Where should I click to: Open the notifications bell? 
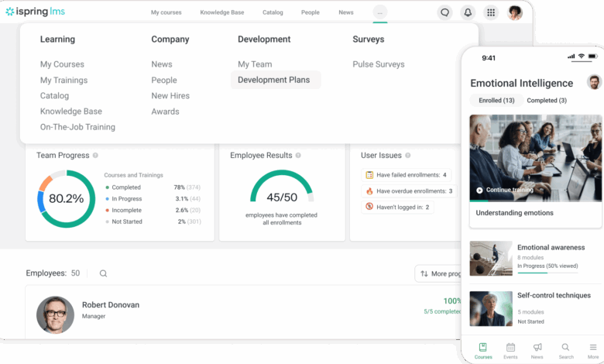click(x=468, y=12)
